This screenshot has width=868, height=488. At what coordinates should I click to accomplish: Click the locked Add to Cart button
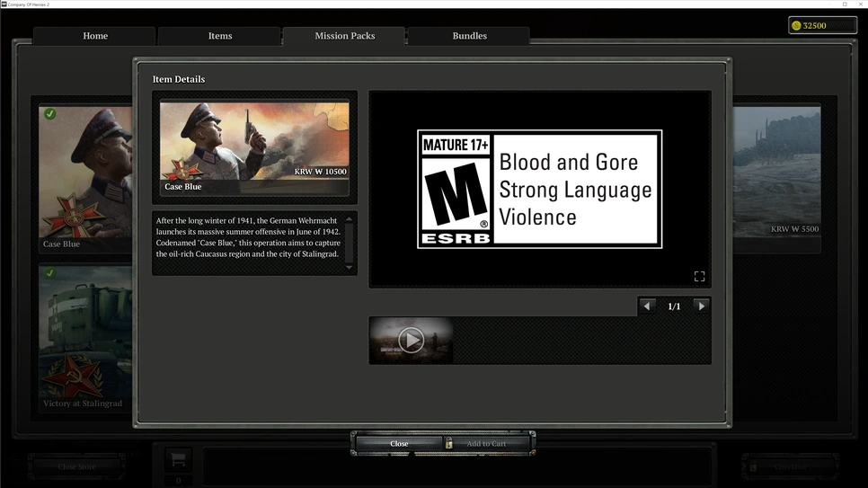tap(487, 444)
